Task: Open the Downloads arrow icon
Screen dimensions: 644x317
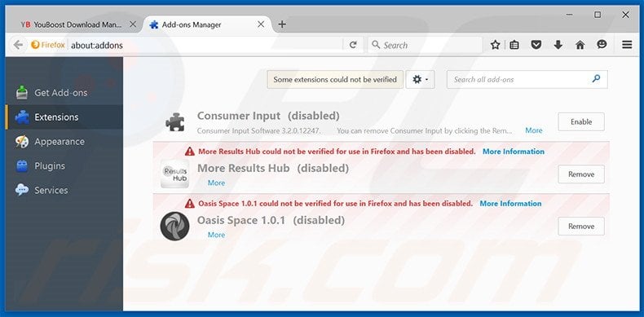Action: click(x=558, y=45)
